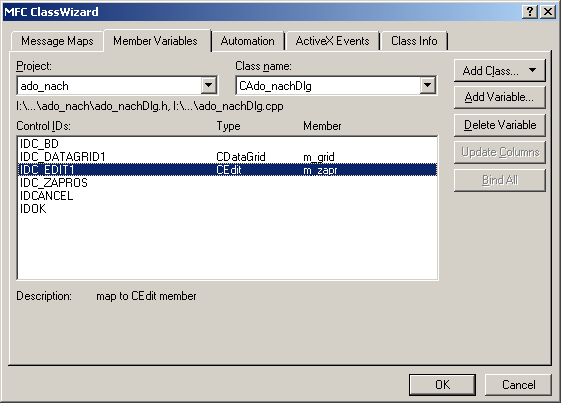Viewport: 561px width, 403px height.
Task: Confirm with the OK button
Action: pos(442,385)
